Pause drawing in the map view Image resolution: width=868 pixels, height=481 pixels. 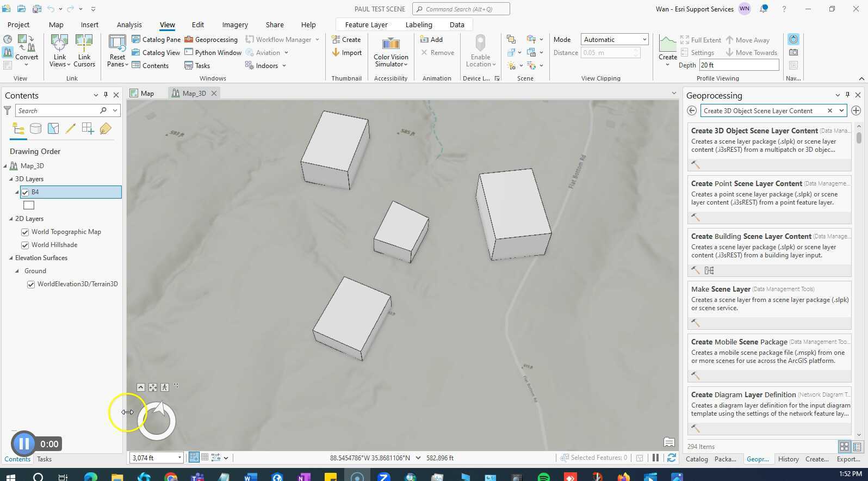[x=655, y=458]
